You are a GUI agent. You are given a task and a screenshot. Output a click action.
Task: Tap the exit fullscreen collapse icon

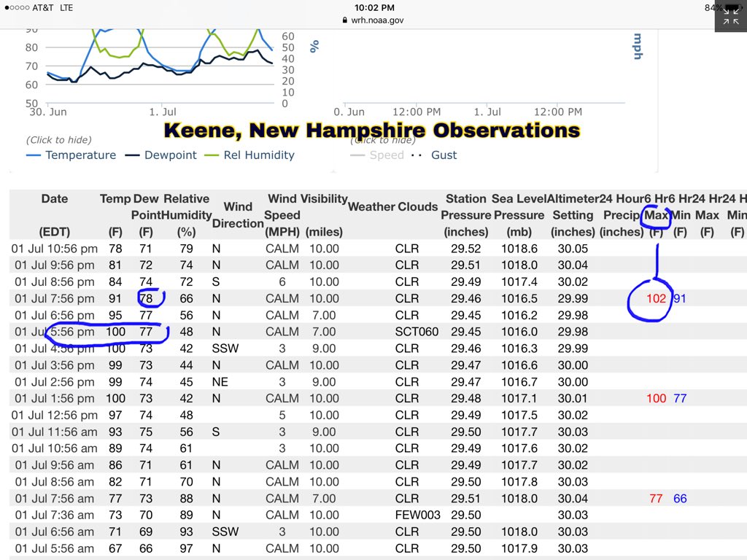pyautogui.click(x=731, y=16)
